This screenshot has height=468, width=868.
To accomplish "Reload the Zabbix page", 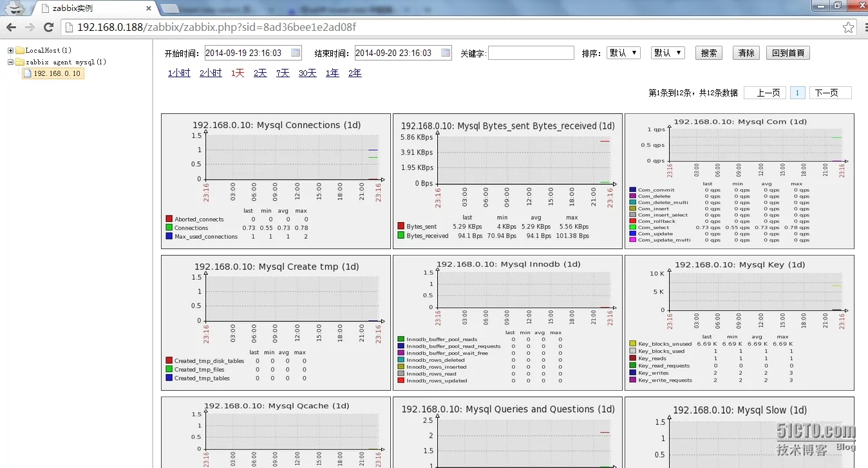I will (48, 27).
